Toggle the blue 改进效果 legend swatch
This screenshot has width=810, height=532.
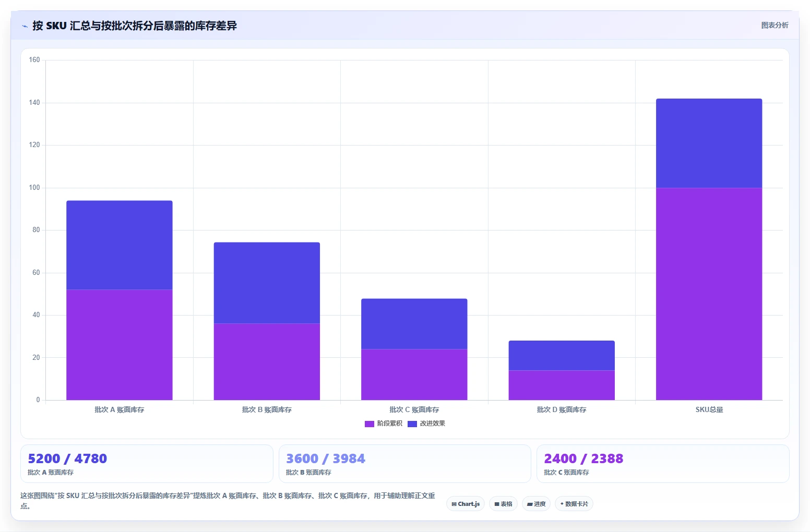[412, 424]
